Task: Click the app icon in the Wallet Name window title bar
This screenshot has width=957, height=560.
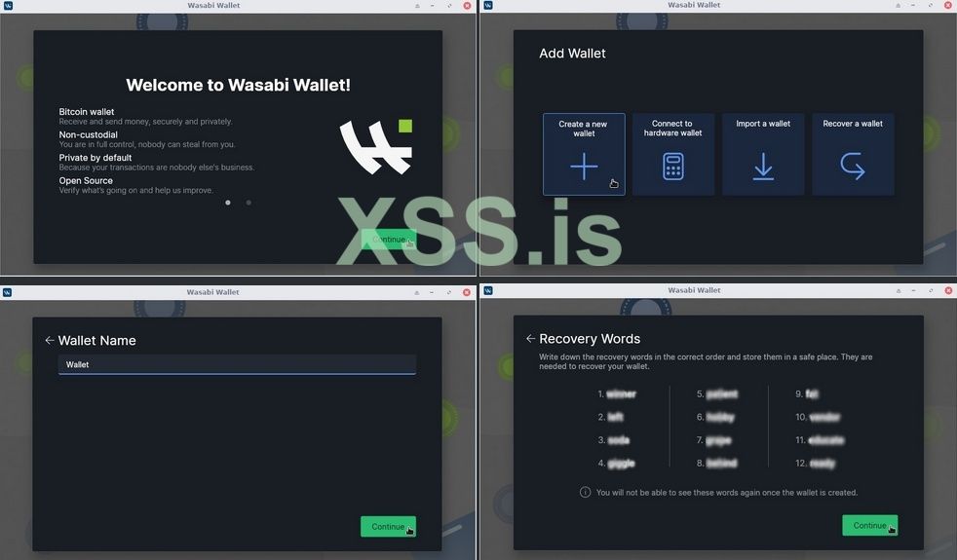Action: [8, 292]
